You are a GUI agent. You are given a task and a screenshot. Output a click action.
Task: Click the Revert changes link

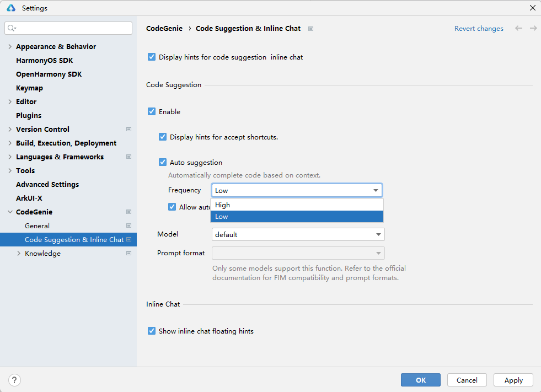478,29
